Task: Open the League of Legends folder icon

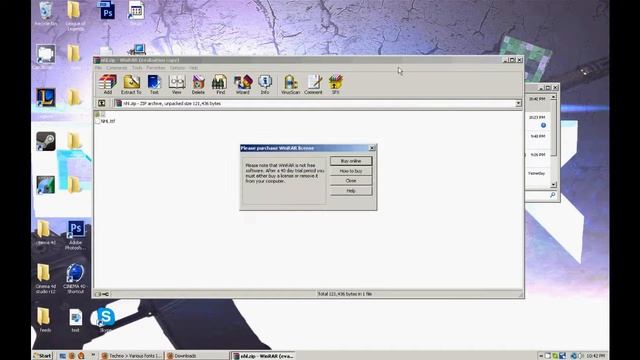Action: tap(75, 16)
